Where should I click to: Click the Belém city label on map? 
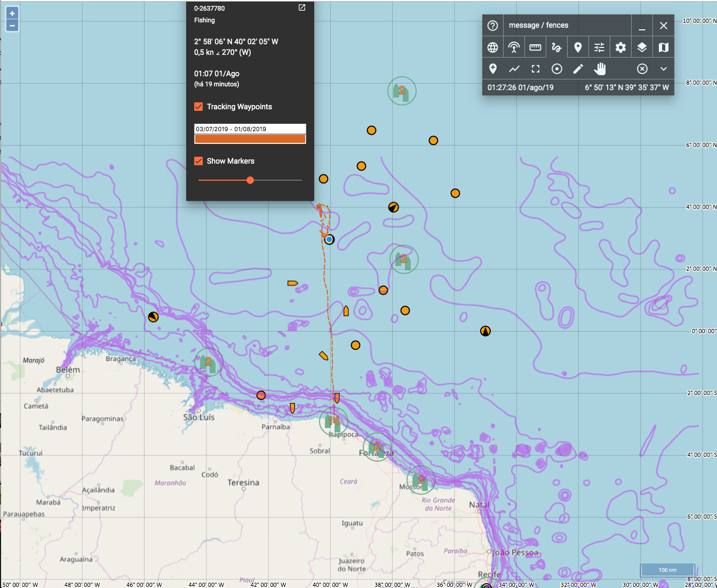[68, 369]
